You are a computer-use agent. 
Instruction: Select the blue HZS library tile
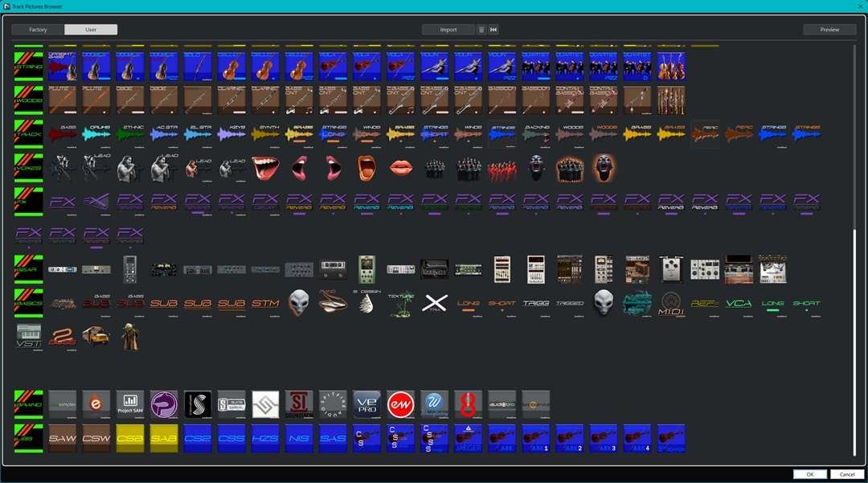coord(265,439)
